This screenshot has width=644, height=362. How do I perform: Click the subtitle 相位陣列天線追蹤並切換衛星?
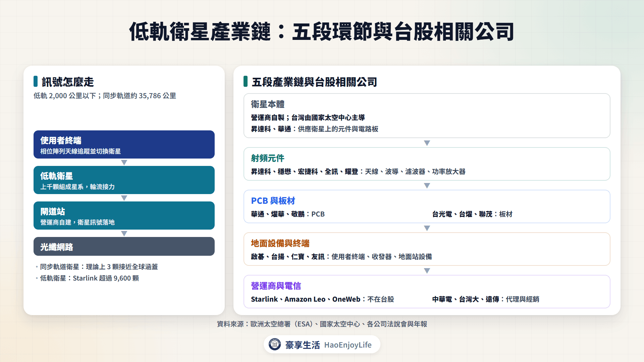(x=80, y=152)
